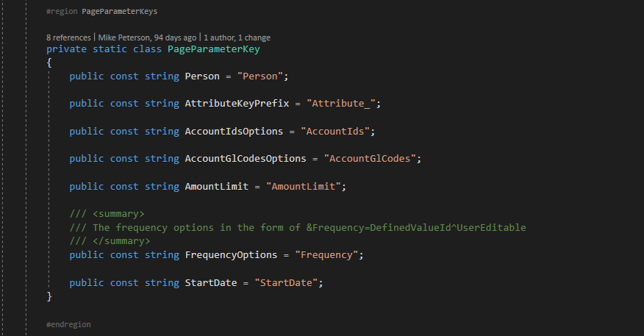644x336 pixels.
Task: Click the 'Mike Peterson, 94 days ago' CodeLens
Action: 147,37
